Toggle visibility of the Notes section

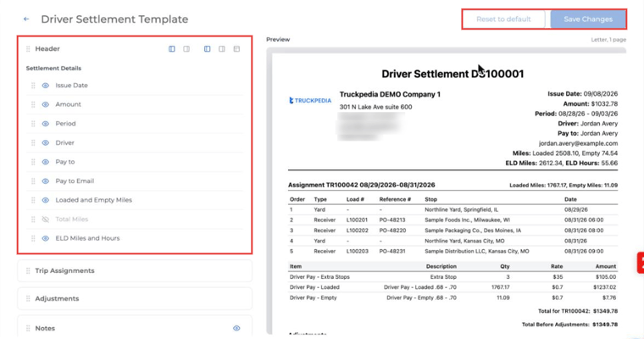tap(236, 328)
